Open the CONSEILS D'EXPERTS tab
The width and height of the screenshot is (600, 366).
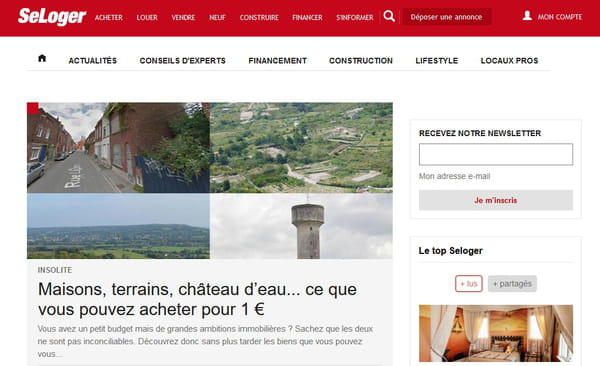pos(183,60)
